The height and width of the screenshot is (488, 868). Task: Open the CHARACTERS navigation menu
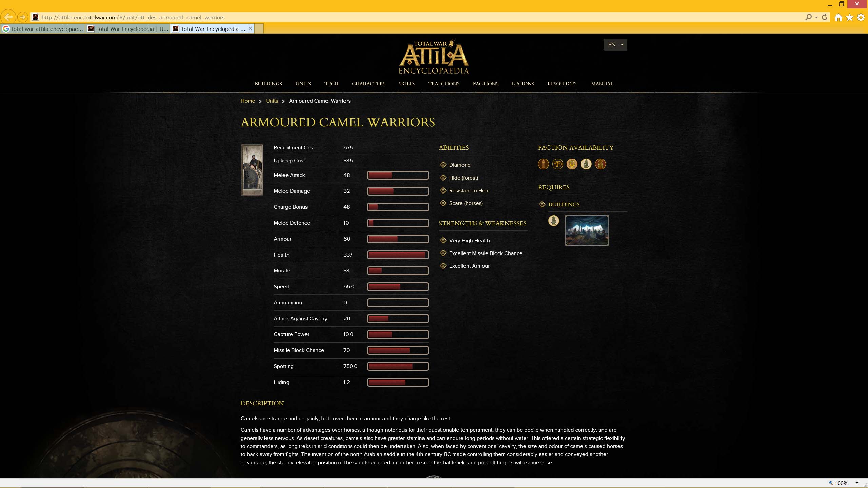369,84
